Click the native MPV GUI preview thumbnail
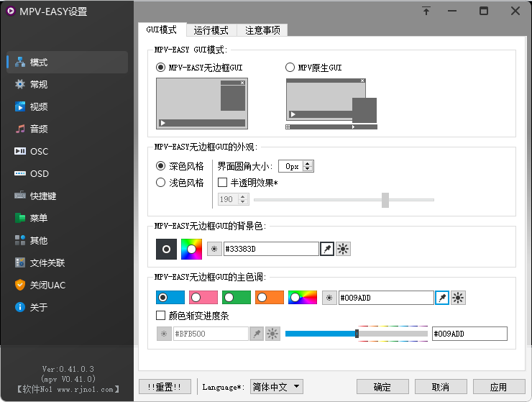The height and width of the screenshot is (402, 532). click(331, 104)
